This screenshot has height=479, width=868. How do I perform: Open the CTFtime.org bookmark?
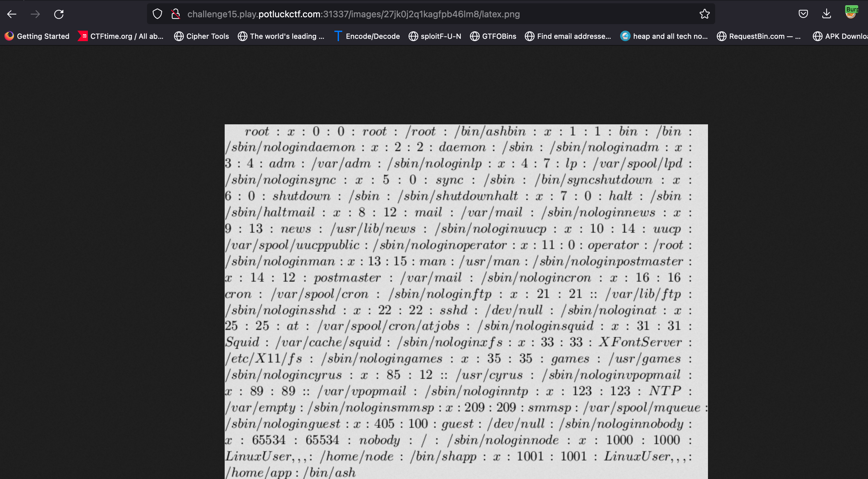tap(121, 36)
